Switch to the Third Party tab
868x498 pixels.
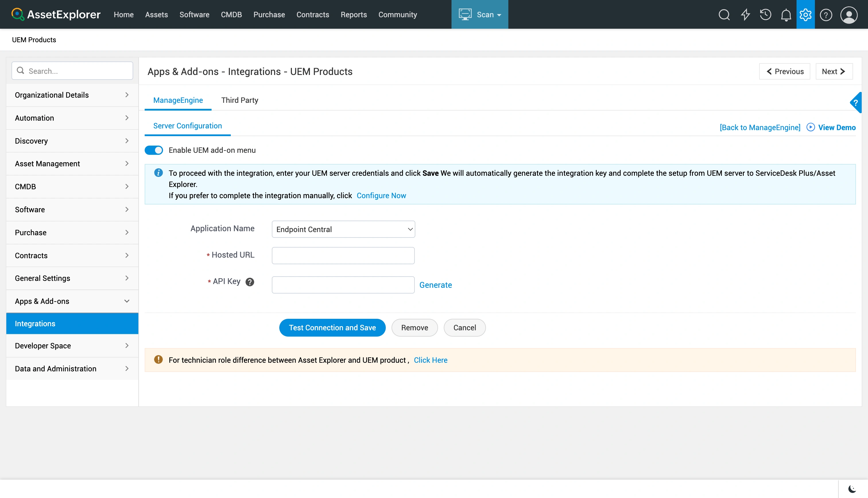(240, 100)
